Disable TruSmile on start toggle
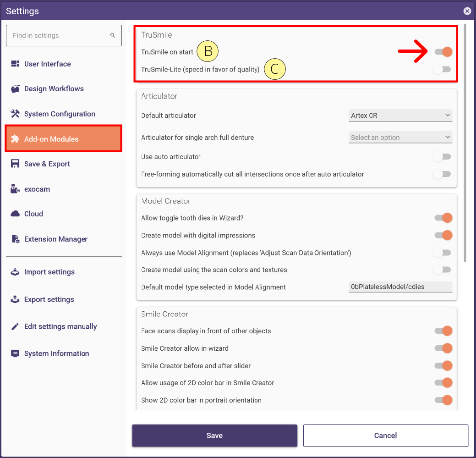476x458 pixels. point(443,52)
